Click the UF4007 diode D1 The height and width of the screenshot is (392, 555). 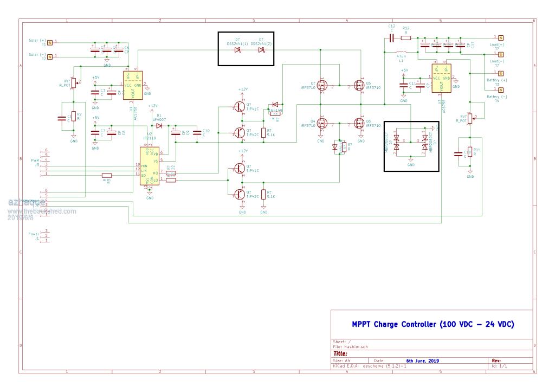click(159, 126)
